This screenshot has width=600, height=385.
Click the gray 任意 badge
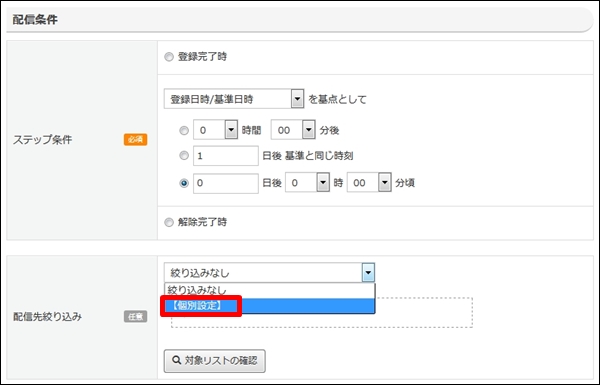[135, 316]
